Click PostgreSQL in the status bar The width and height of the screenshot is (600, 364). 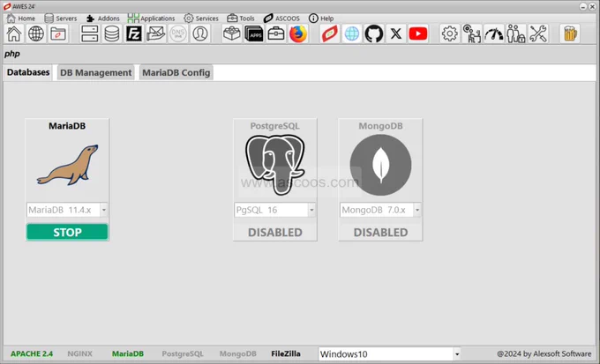click(x=183, y=353)
